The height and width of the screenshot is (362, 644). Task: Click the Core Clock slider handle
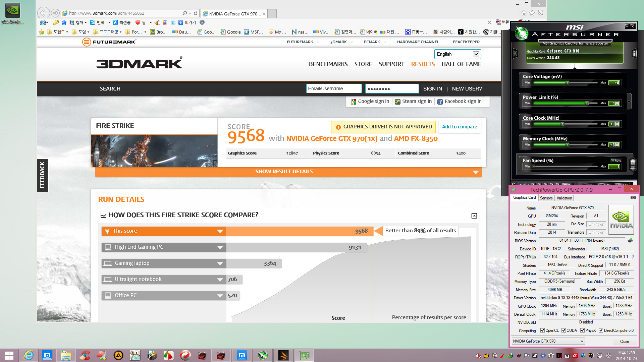[x=562, y=124]
